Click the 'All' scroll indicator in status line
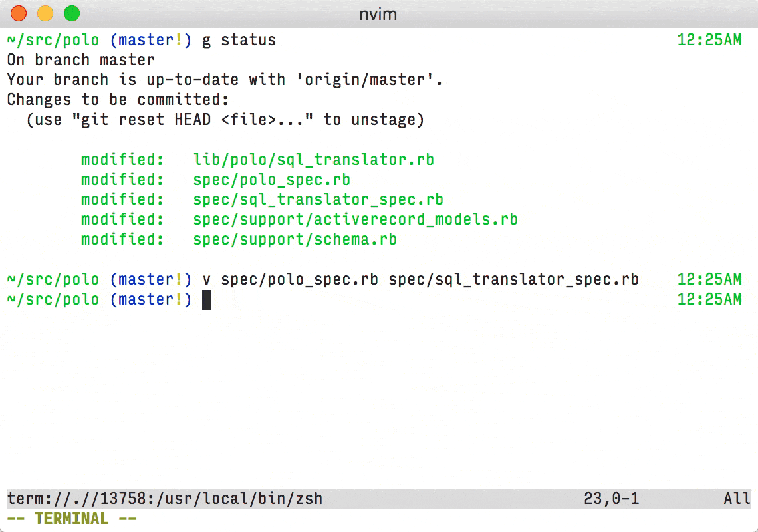The image size is (758, 532). [737, 499]
